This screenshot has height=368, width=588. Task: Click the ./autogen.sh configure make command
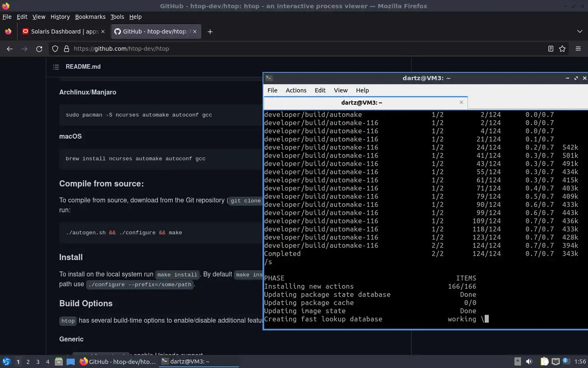(124, 233)
